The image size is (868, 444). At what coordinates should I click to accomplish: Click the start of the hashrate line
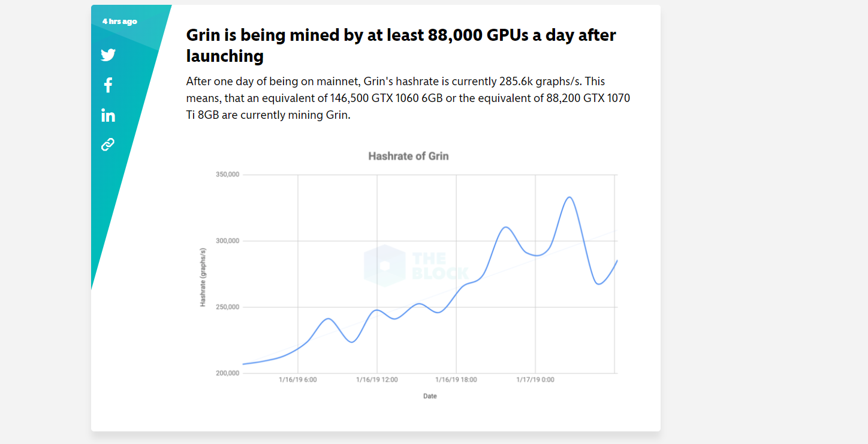click(243, 364)
